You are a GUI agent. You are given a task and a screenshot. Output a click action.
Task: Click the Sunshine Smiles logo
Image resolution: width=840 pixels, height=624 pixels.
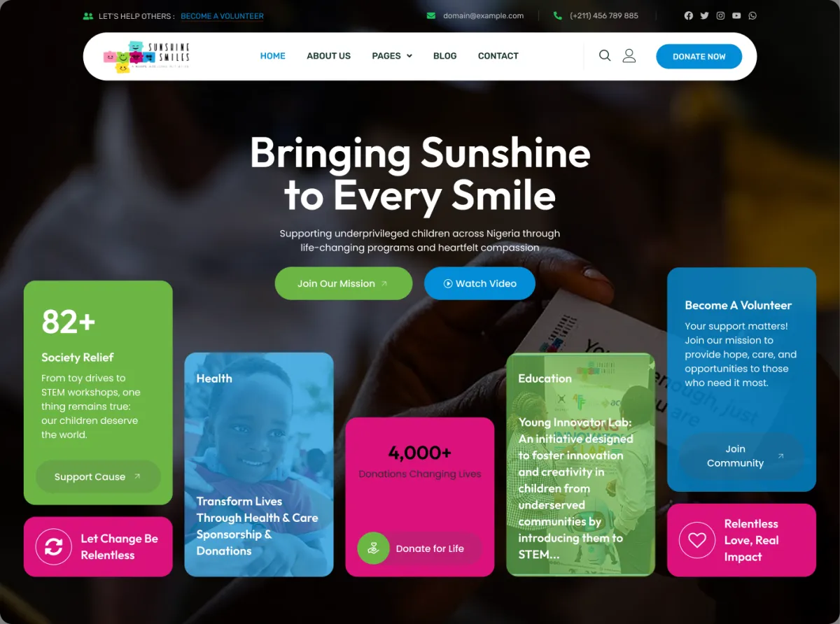tap(146, 57)
